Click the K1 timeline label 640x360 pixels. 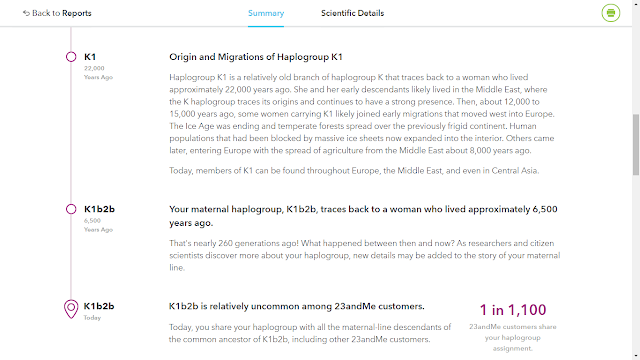(x=90, y=57)
